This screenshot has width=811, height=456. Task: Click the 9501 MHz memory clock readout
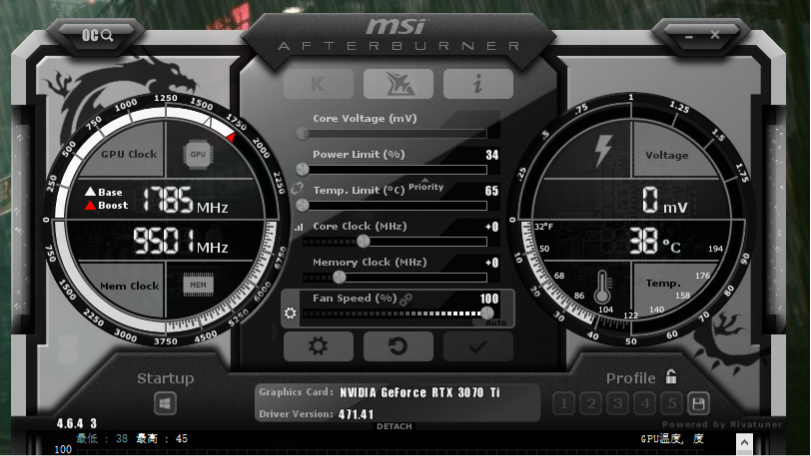[x=181, y=240]
